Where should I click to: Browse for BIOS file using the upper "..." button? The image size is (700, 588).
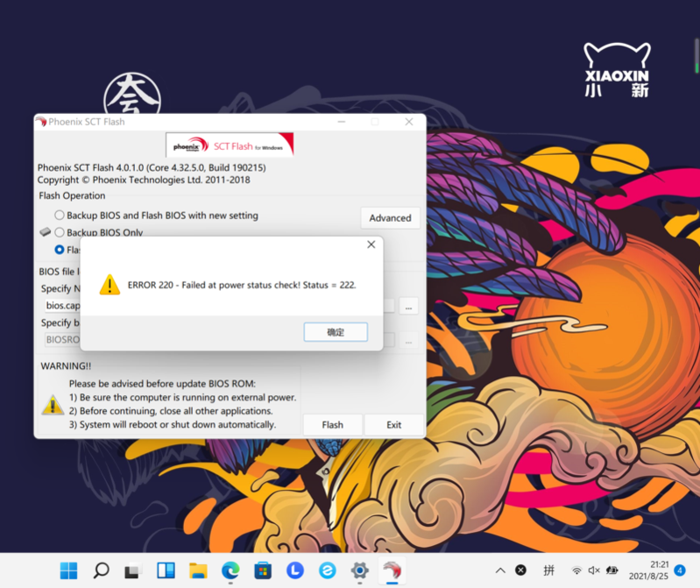[x=407, y=306]
